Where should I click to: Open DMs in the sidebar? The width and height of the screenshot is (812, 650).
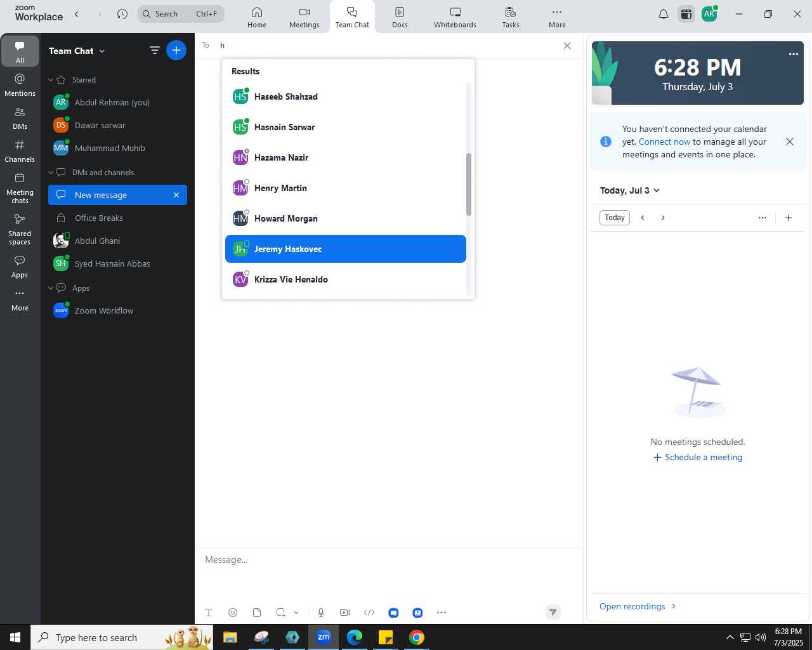pos(20,118)
